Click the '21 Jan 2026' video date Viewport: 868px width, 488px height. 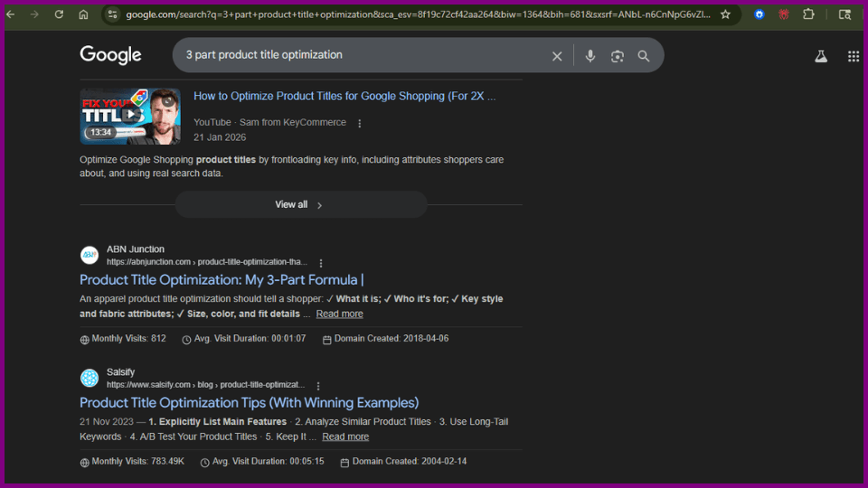tap(220, 137)
